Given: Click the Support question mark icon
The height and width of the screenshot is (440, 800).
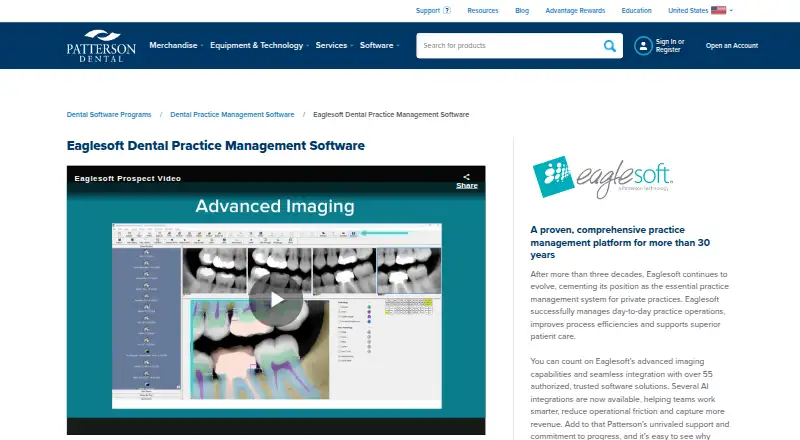Looking at the screenshot, I should click(447, 10).
